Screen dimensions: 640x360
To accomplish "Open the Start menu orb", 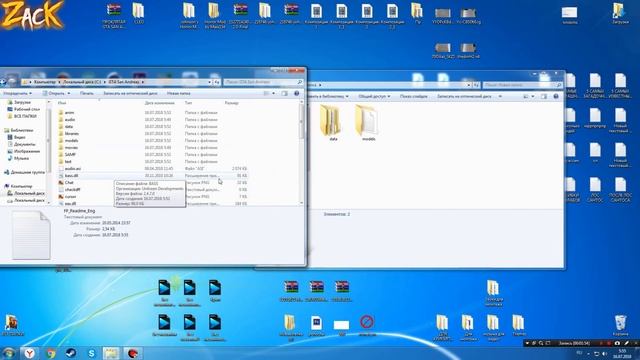I will 8,353.
